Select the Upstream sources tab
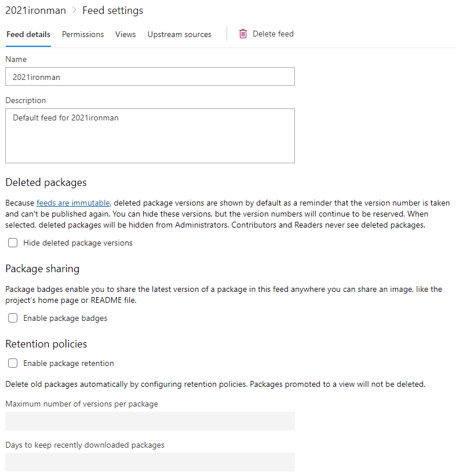This screenshot has height=476, width=456. point(179,34)
